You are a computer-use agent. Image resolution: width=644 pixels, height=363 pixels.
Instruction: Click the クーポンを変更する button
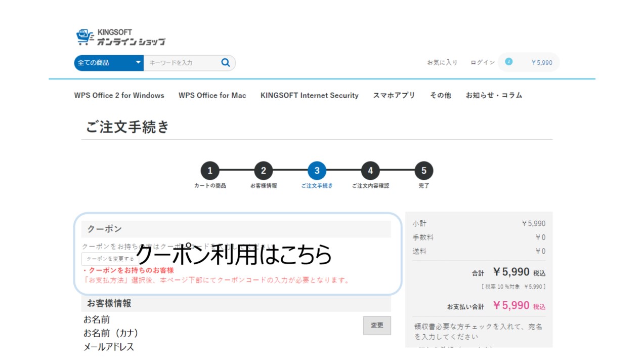[x=110, y=259]
